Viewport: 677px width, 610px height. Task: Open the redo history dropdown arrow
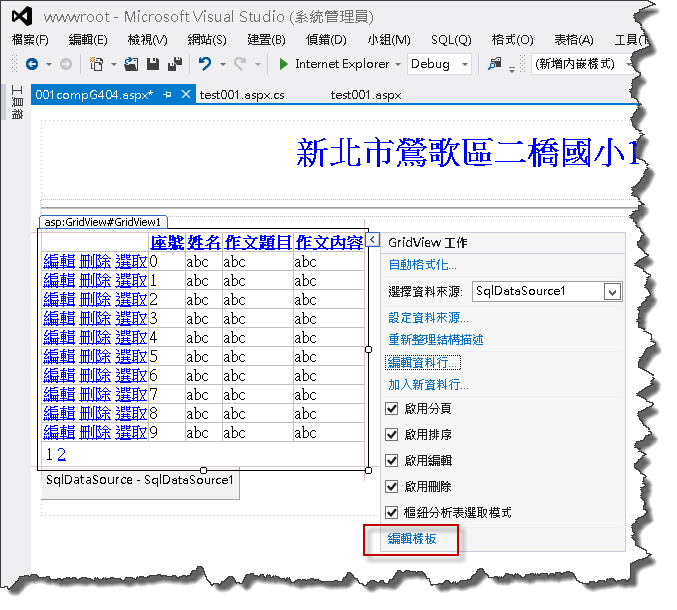pyautogui.click(x=258, y=64)
